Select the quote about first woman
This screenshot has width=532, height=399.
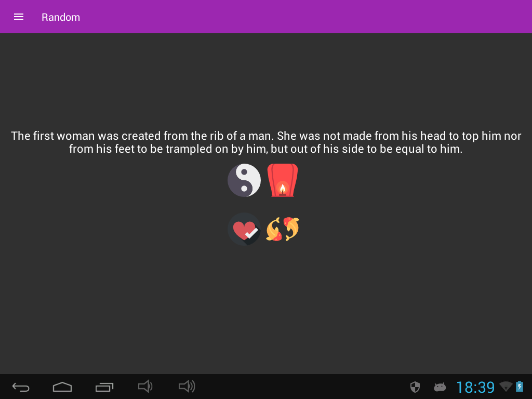point(266,142)
